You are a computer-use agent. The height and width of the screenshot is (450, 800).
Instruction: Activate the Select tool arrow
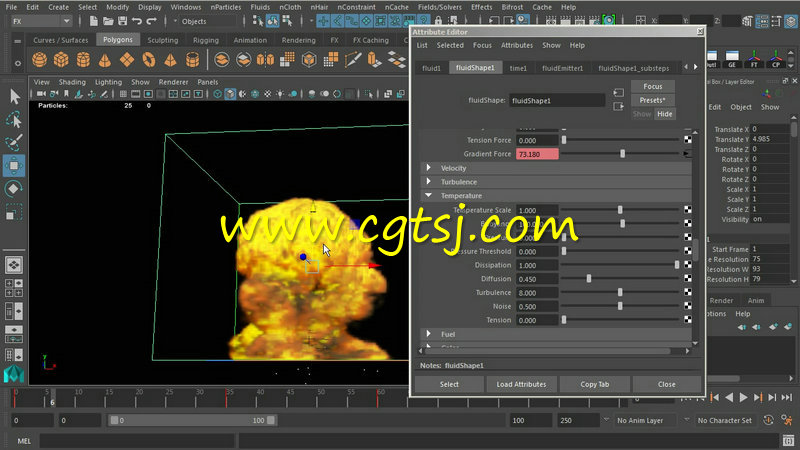(14, 96)
